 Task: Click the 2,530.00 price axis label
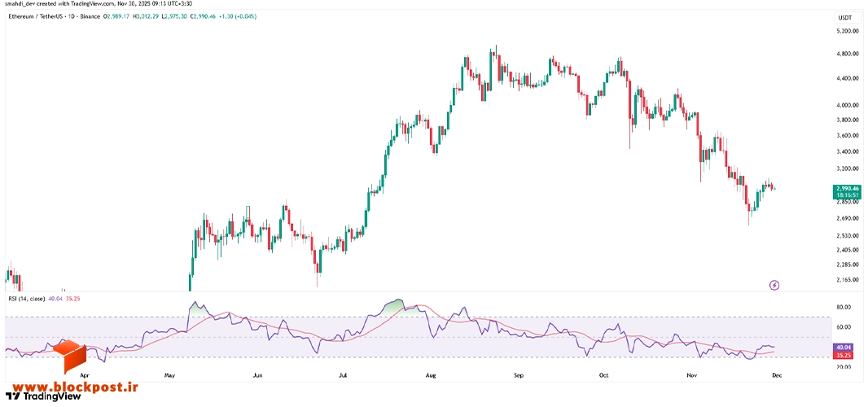coord(847,235)
